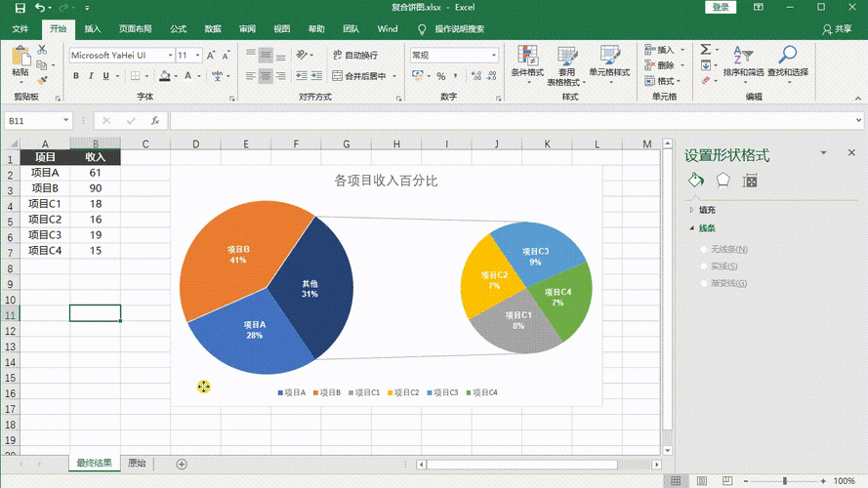Open Find and Select 查找和选择
This screenshot has height=488, width=868.
[788, 64]
